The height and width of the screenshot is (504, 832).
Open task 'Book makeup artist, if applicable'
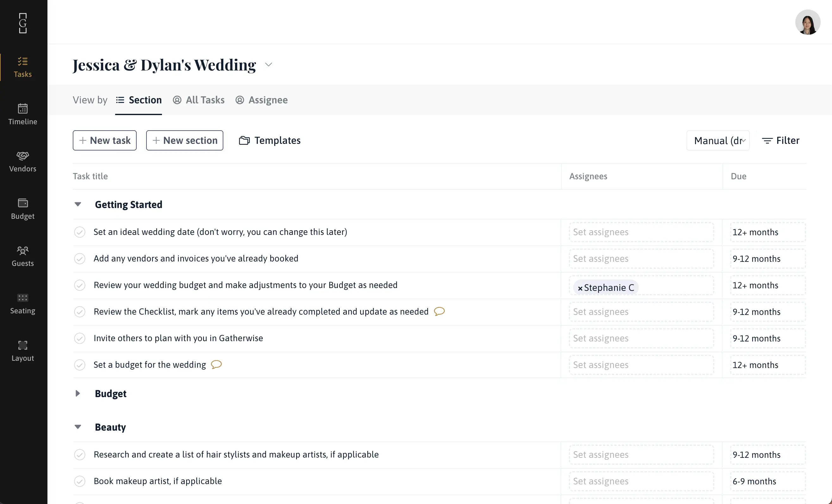(158, 481)
